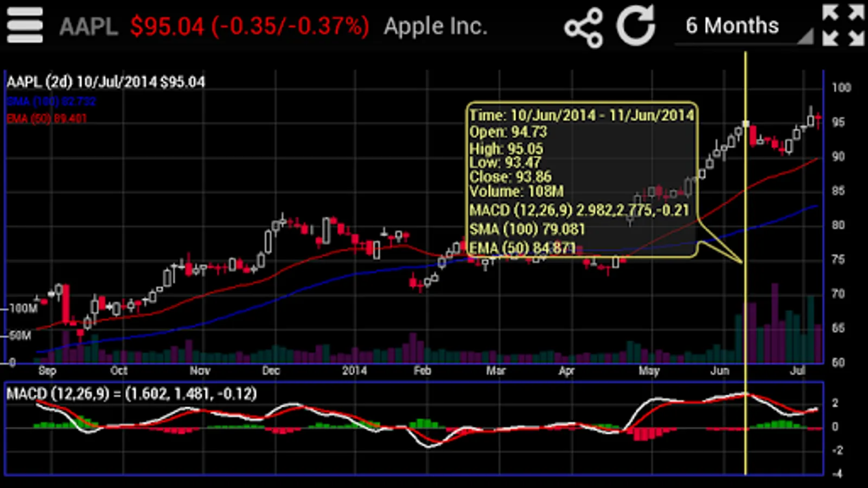Screen dimensions: 868x488
Task: Tap the Time line in the tooltip
Action: (x=582, y=115)
